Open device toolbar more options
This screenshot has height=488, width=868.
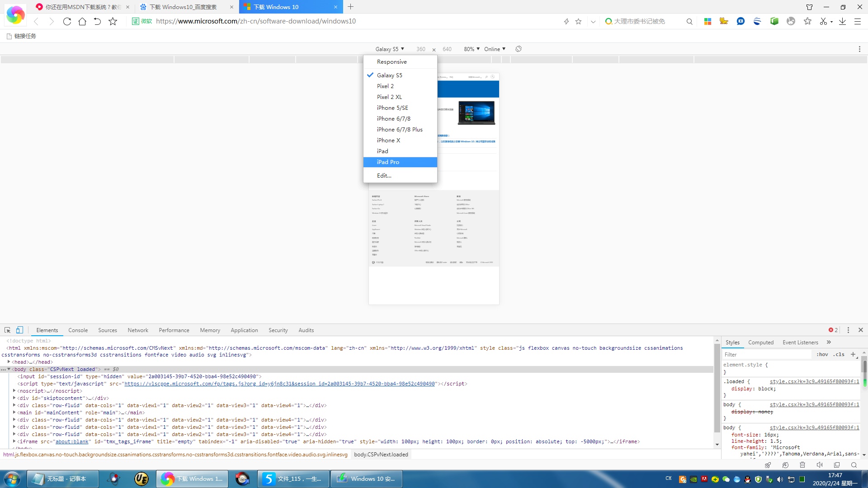tap(860, 49)
